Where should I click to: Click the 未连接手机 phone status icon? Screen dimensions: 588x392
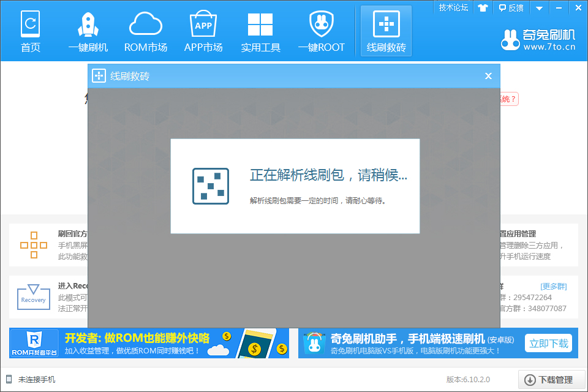(x=9, y=379)
